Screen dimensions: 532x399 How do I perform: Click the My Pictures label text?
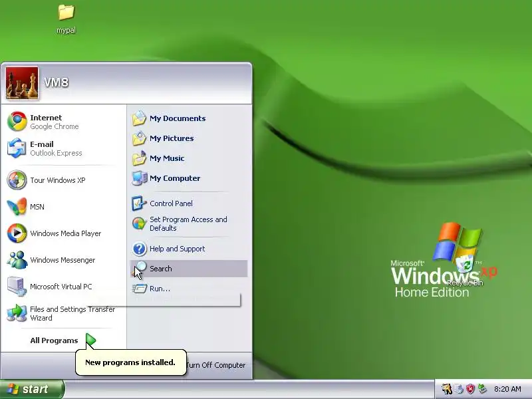pos(172,138)
